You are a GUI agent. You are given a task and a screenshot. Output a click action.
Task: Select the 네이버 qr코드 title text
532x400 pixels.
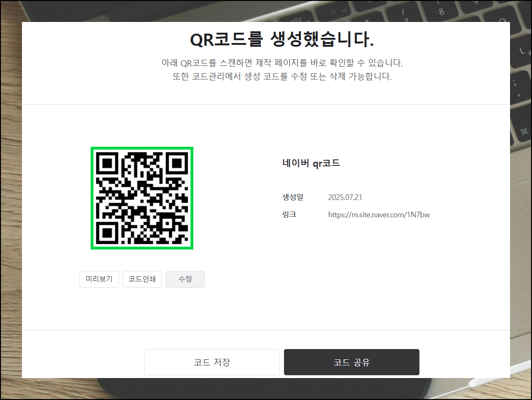pyautogui.click(x=311, y=164)
